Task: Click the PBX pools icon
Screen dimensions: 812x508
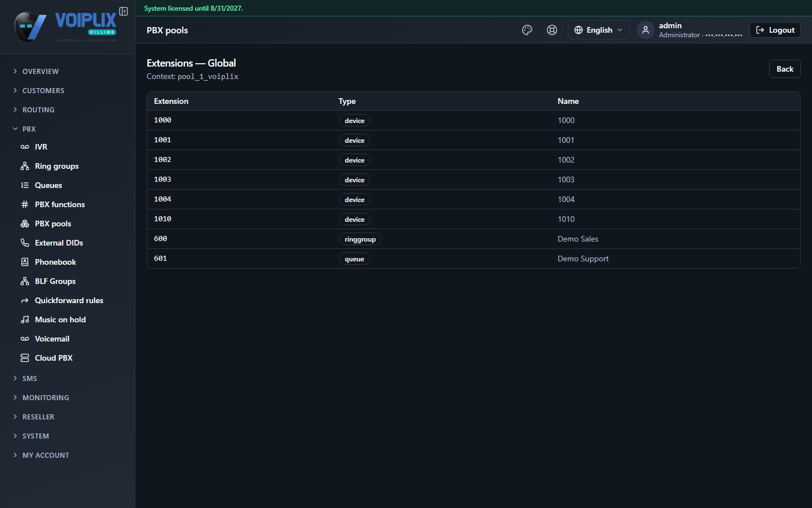Action: [x=25, y=224]
